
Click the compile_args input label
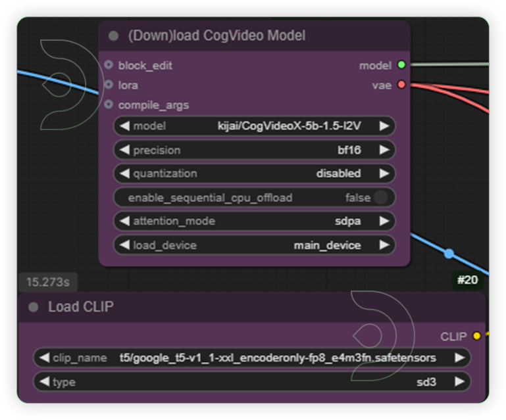(x=153, y=105)
